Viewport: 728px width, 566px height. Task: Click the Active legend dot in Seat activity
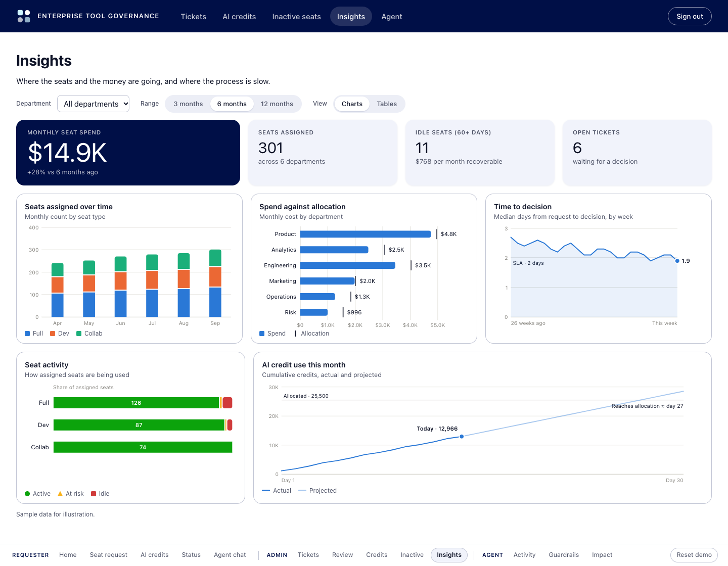click(27, 494)
